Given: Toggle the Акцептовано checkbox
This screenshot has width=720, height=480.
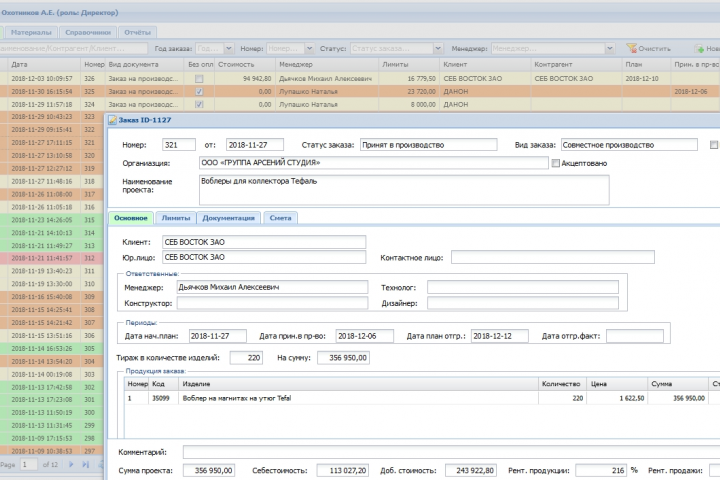Looking at the screenshot, I should coord(556,163).
